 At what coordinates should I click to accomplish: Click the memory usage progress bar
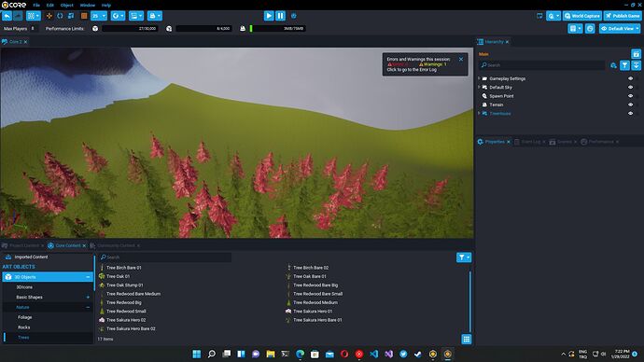pos(277,28)
